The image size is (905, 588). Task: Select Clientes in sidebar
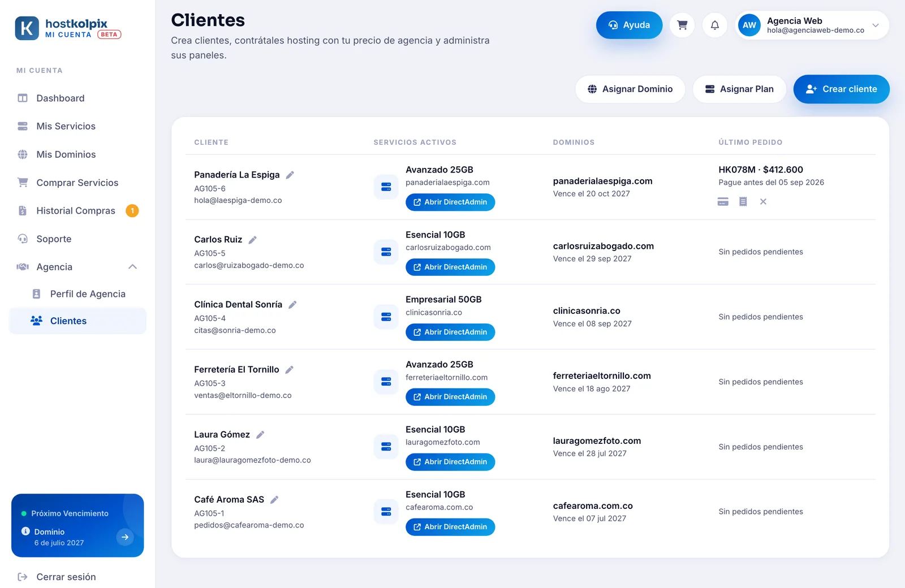[x=77, y=321]
